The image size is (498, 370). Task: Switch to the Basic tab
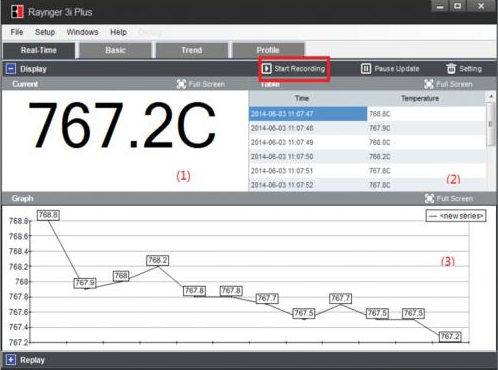click(x=115, y=50)
